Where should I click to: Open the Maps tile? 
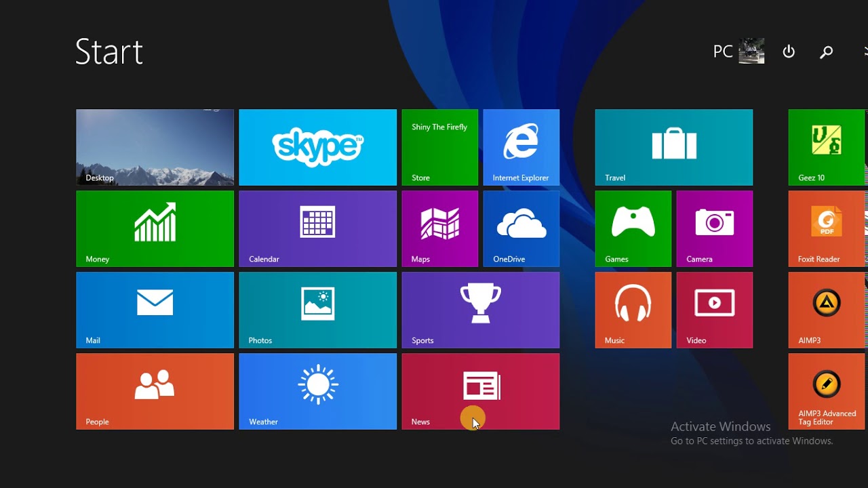[439, 228]
